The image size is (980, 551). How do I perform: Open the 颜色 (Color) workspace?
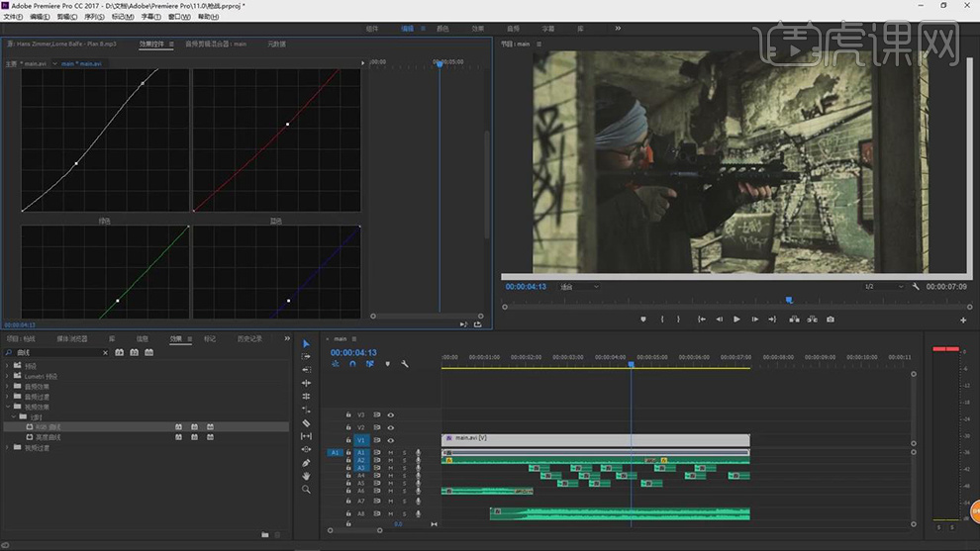[x=442, y=29]
